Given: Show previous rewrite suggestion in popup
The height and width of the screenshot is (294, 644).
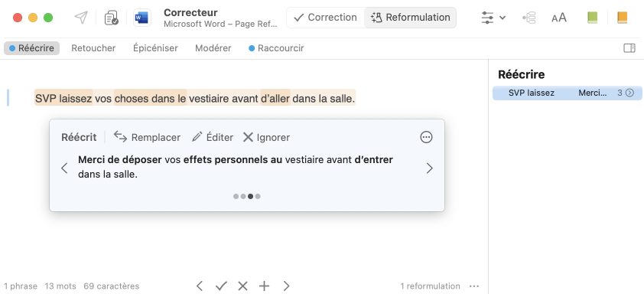Looking at the screenshot, I should [64, 168].
